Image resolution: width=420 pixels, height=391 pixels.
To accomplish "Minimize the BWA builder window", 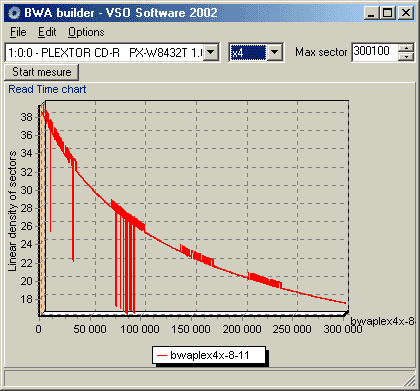I will 372,13.
